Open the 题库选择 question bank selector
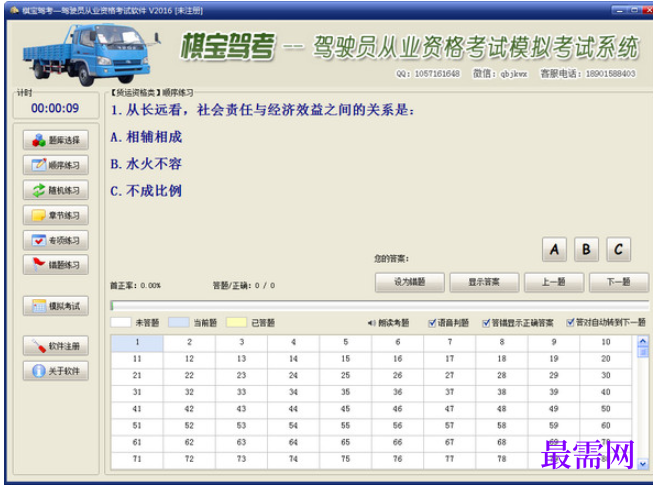This screenshot has height=486, width=653. 56,140
